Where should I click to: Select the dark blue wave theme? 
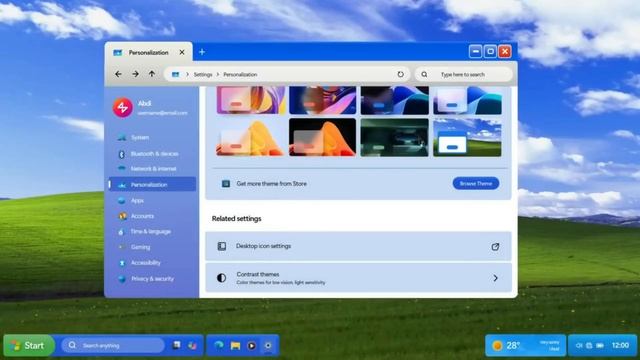click(x=395, y=100)
